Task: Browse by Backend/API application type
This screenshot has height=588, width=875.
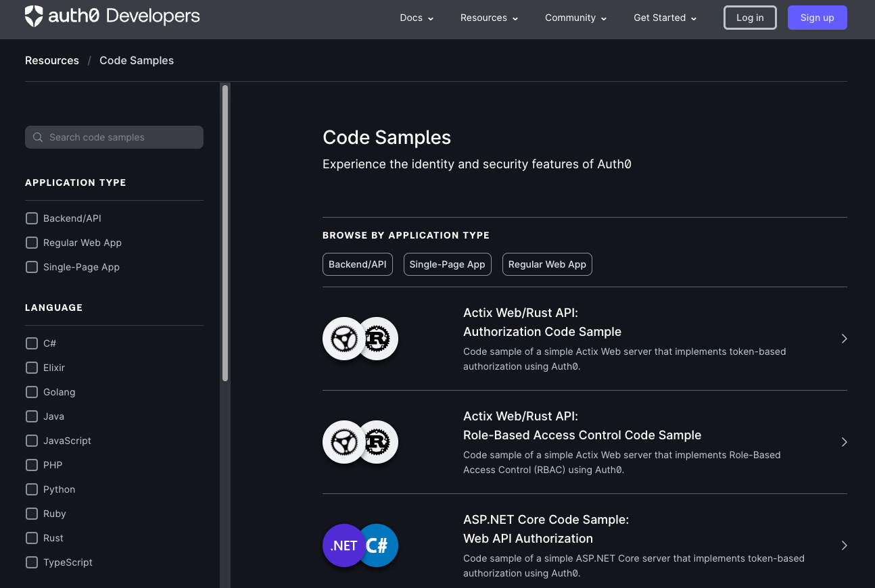Action: point(358,264)
